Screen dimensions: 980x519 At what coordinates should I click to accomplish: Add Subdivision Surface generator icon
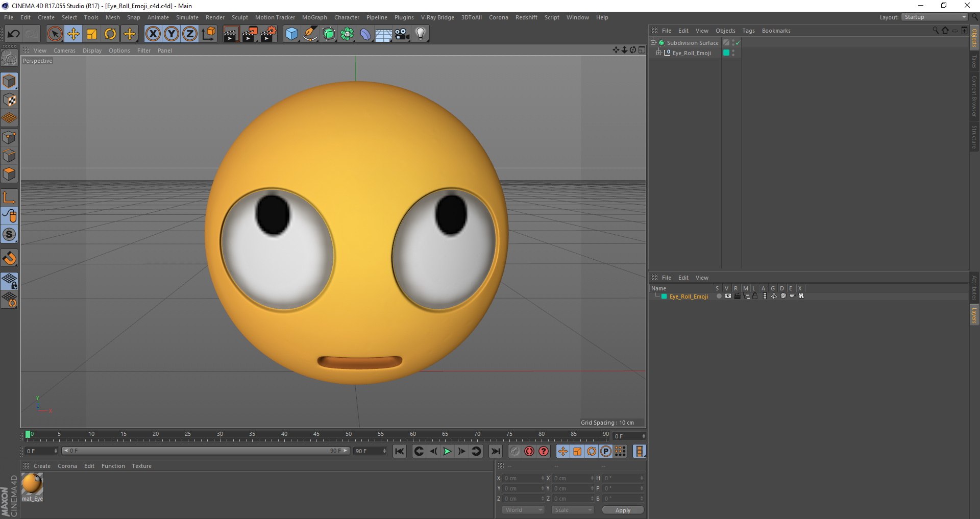click(329, 34)
